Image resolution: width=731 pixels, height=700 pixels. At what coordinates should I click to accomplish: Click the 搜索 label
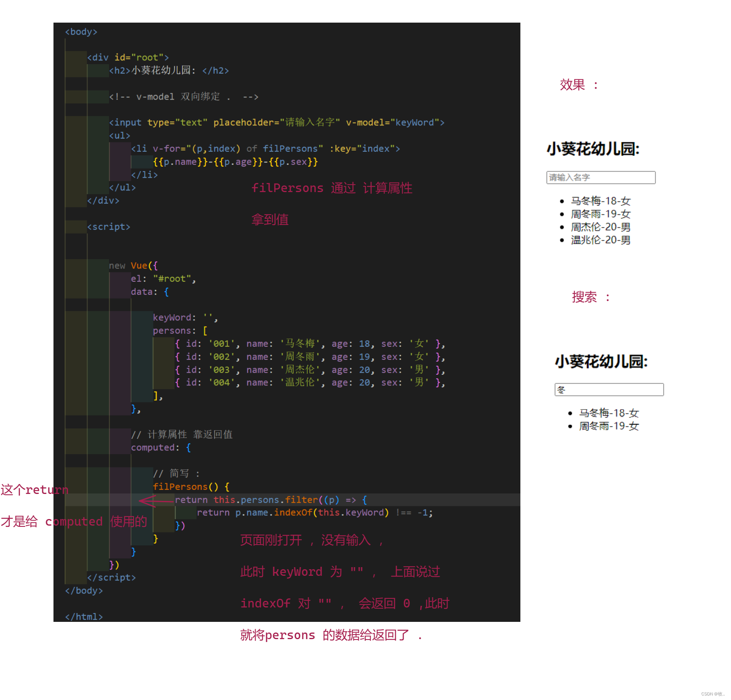[590, 297]
